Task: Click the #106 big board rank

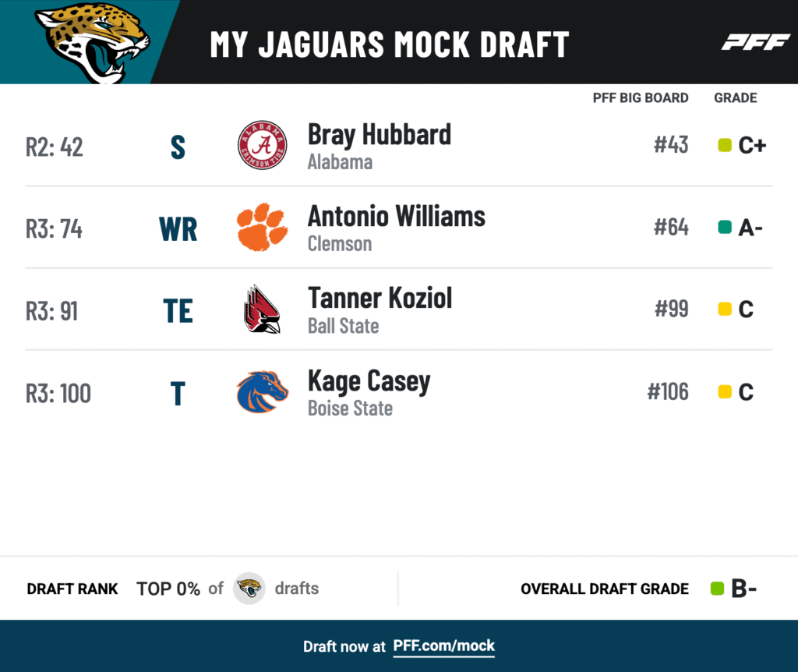Action: 668,391
